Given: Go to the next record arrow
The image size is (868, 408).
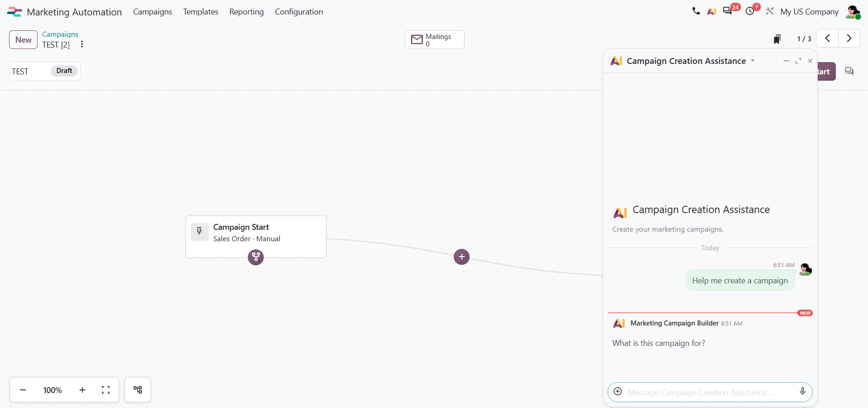Looking at the screenshot, I should (x=849, y=39).
